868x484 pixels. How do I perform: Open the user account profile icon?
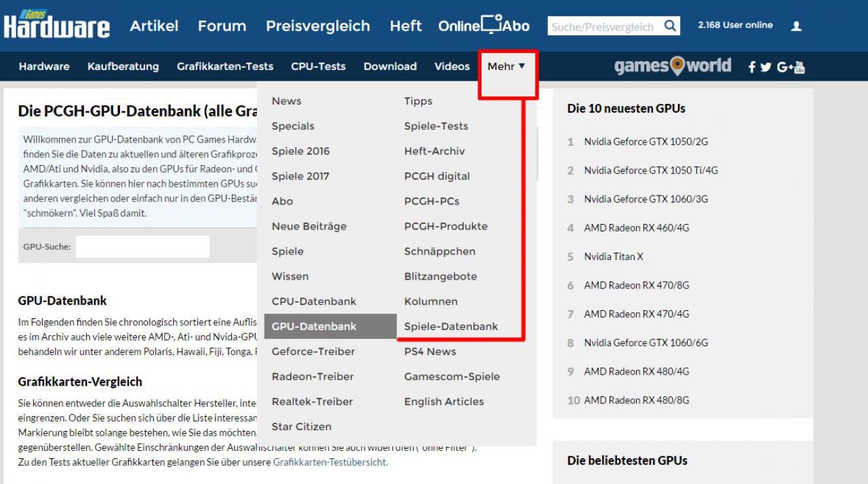click(x=797, y=26)
